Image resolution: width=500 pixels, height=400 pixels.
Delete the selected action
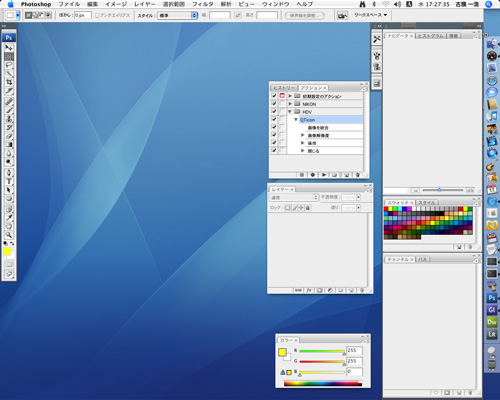click(357, 175)
